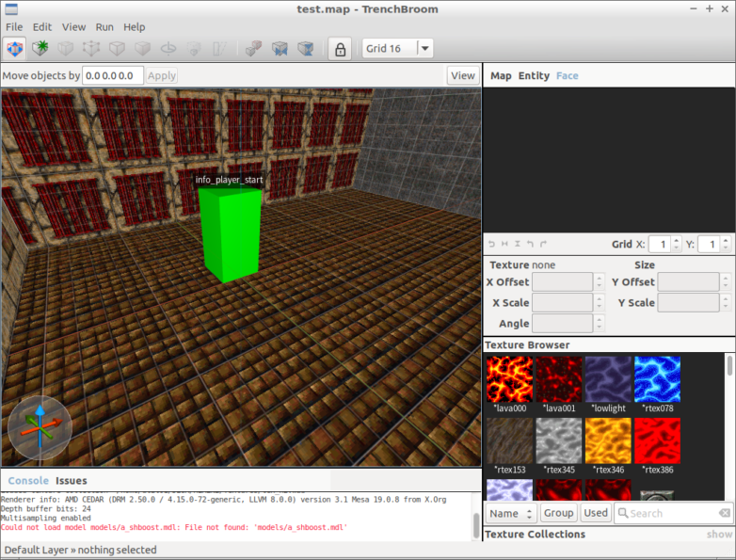Open the Run menu
The height and width of the screenshot is (560, 736).
coord(104,27)
